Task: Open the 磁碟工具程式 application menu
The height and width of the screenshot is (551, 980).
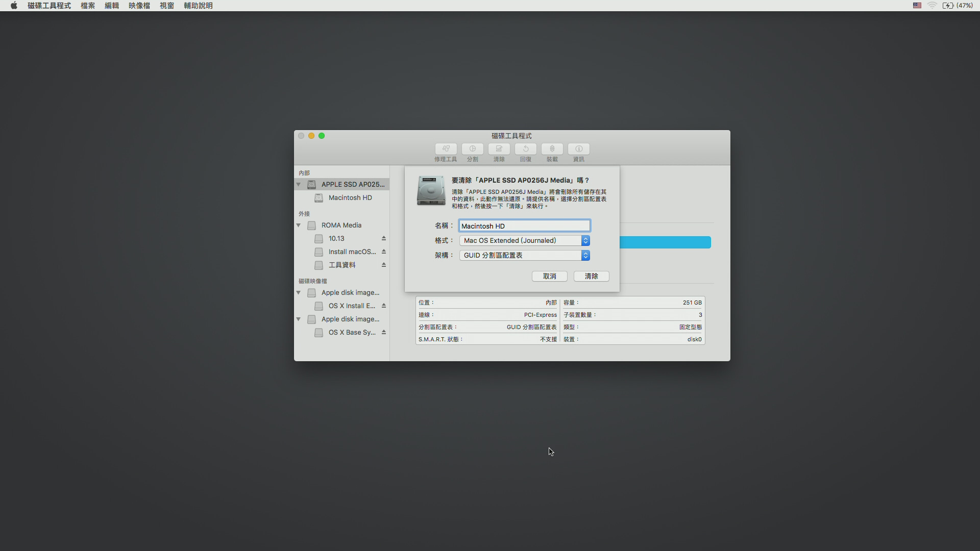Action: [49, 6]
